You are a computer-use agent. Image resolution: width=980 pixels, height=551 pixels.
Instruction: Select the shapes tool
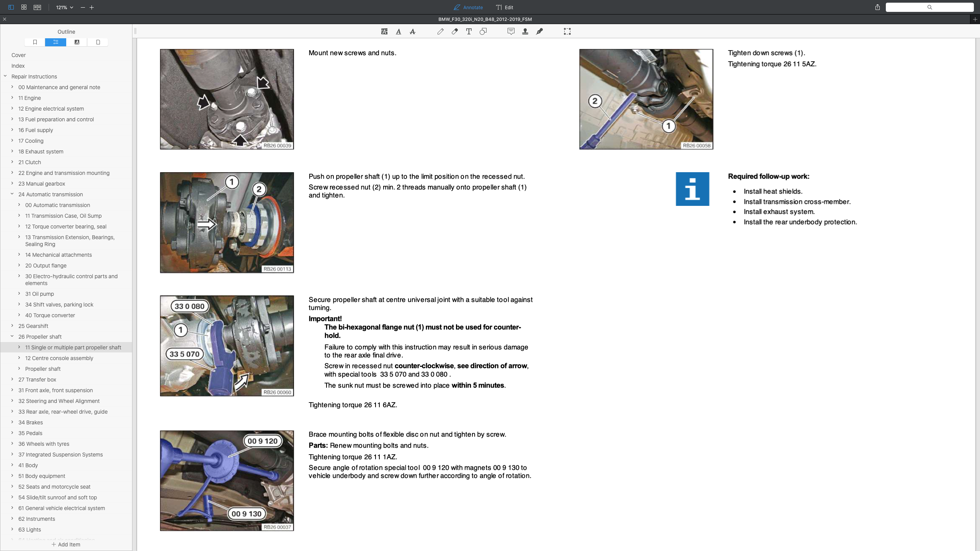pos(483,32)
